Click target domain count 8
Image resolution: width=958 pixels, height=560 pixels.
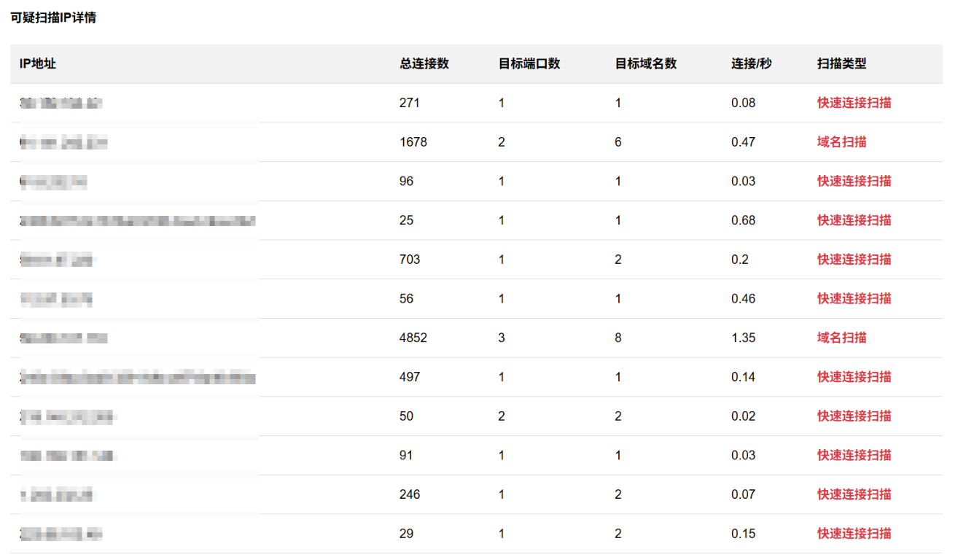(618, 338)
